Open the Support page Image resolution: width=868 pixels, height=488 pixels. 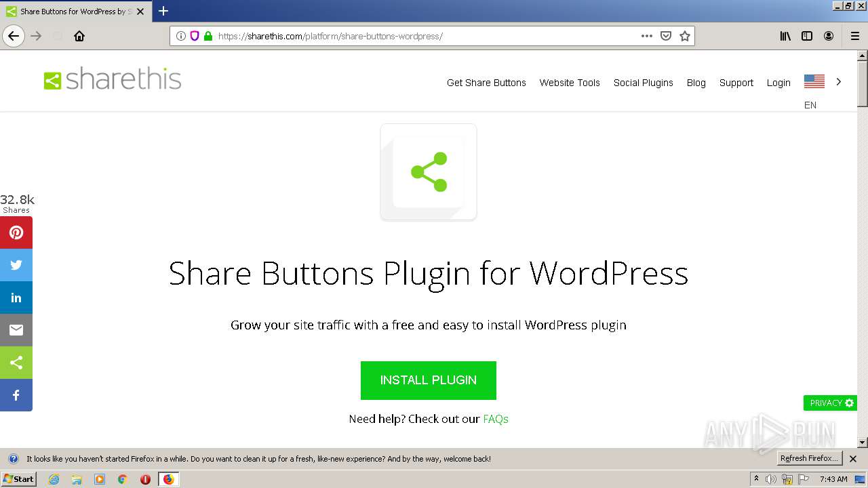pos(736,83)
